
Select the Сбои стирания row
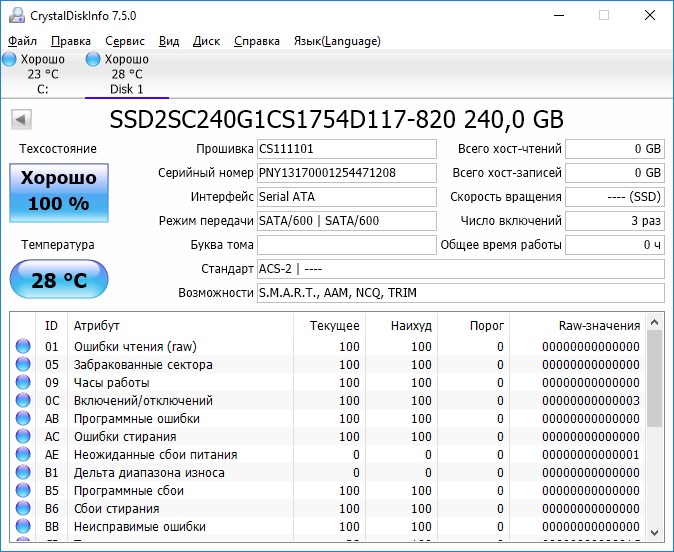click(x=328, y=509)
